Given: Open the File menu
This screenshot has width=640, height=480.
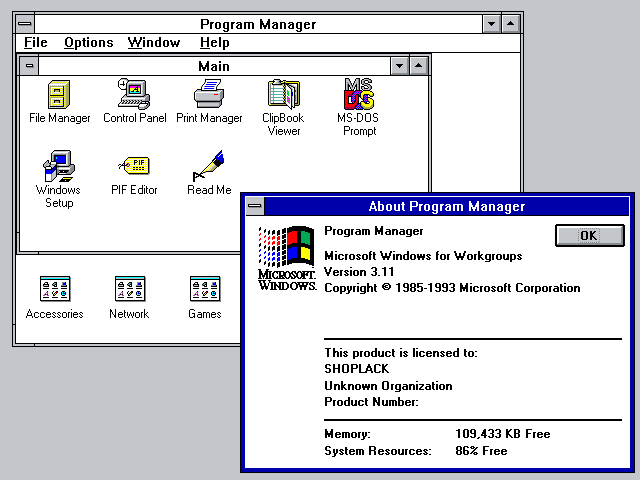Looking at the screenshot, I should point(36,42).
